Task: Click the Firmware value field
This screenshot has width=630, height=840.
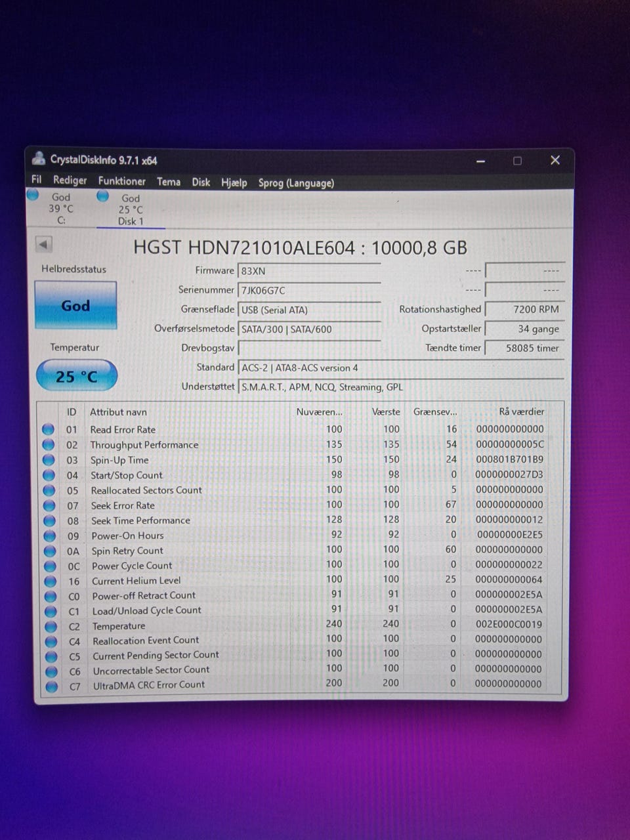Action: coord(309,271)
